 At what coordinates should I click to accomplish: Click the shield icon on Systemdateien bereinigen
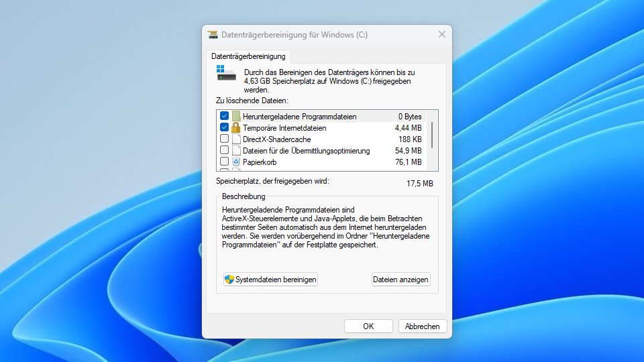coord(229,279)
